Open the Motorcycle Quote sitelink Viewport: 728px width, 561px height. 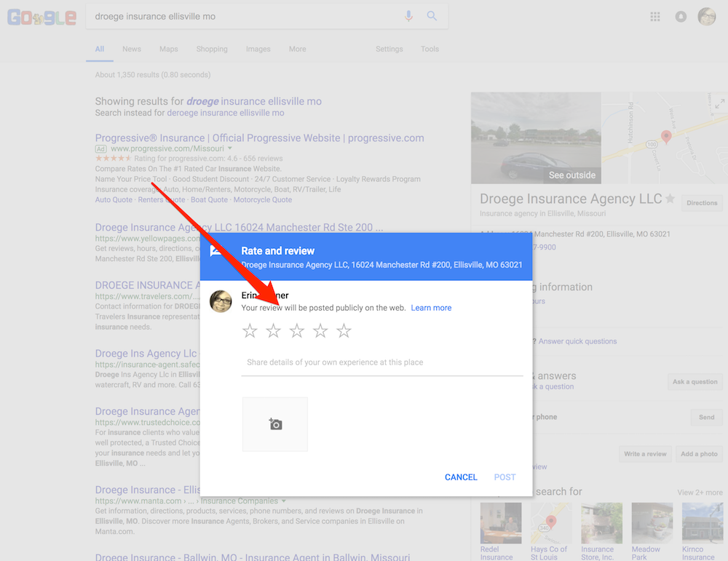(x=263, y=199)
